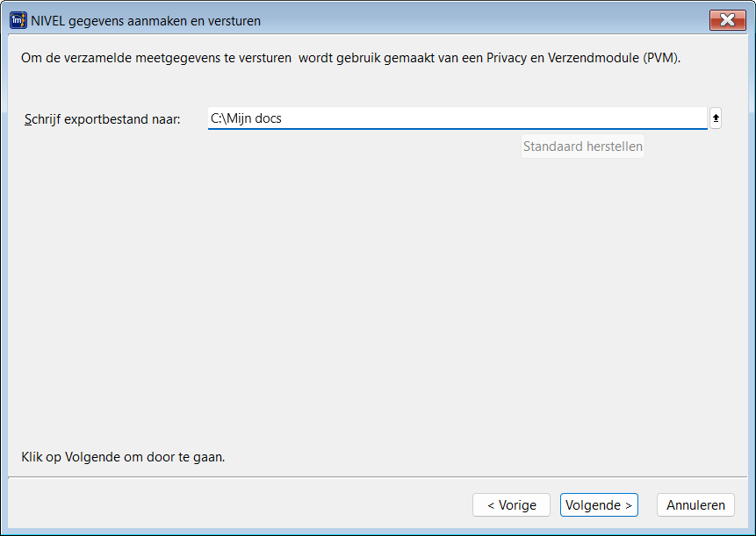Click the "Klik op Volgende om door te gaan" hint
The image size is (756, 536).
click(x=123, y=457)
